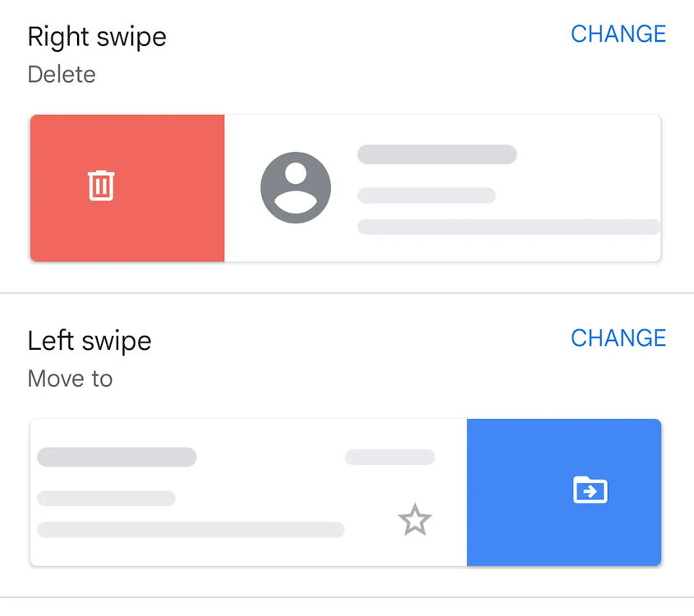Click middle placeholder line beside the avatar
This screenshot has height=616, width=694.
[x=426, y=195]
